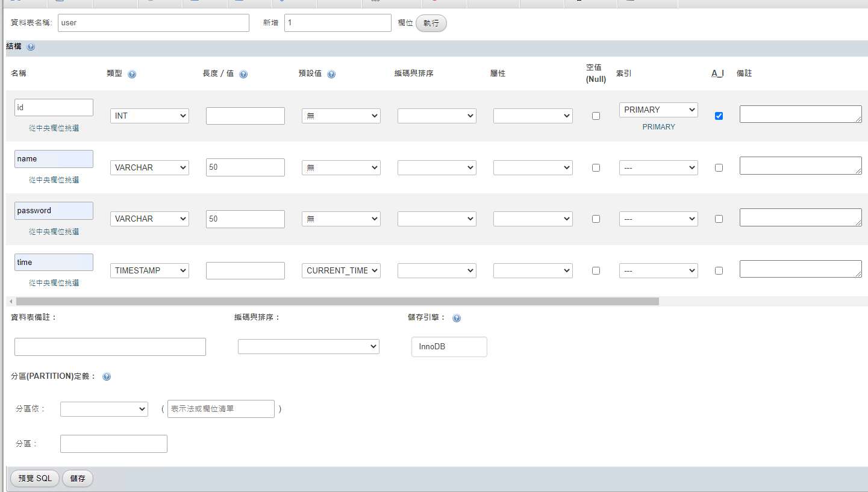Click the help icon next to 長度 / 值
868x492 pixels.
(x=243, y=74)
